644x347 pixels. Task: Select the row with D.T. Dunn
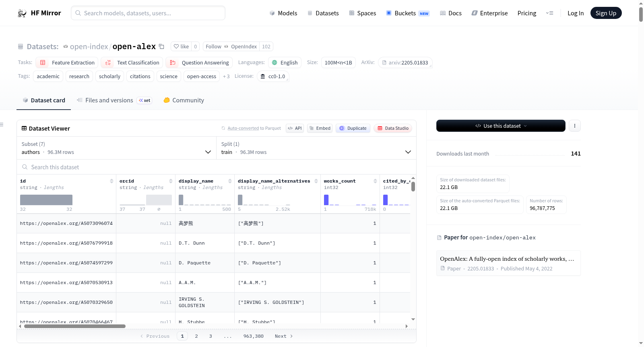coord(213,243)
